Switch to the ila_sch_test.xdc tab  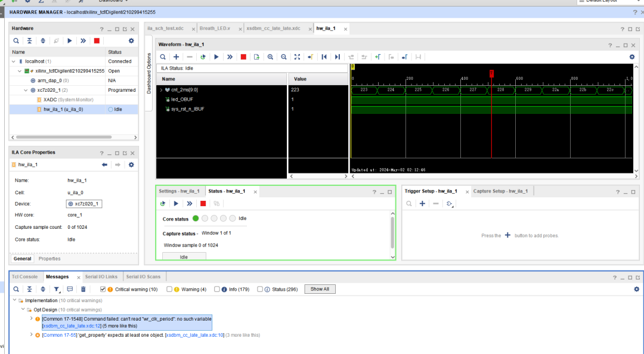[166, 29]
